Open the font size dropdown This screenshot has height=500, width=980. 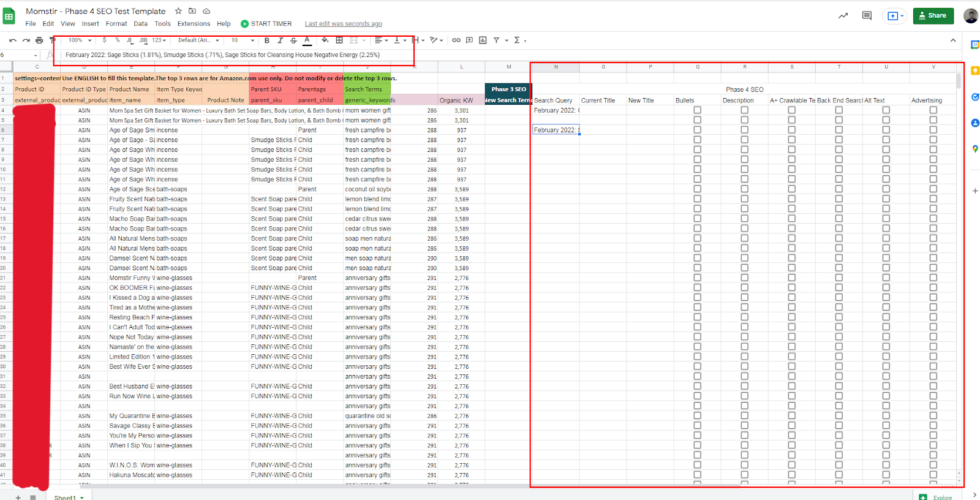coord(240,40)
